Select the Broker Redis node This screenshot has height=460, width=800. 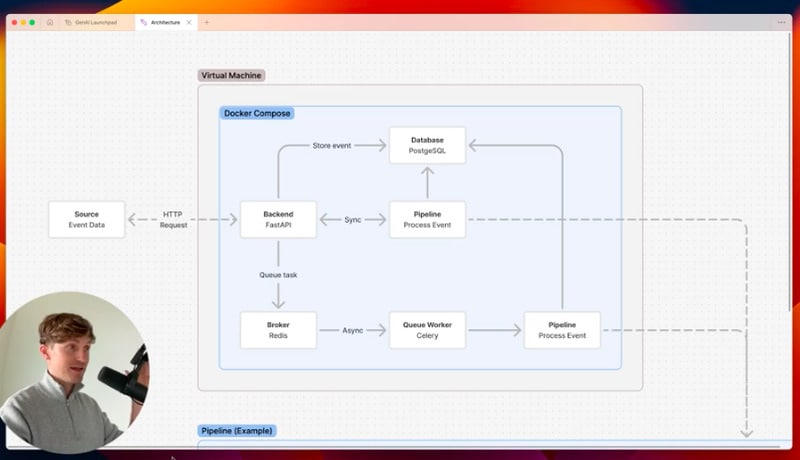pos(278,330)
